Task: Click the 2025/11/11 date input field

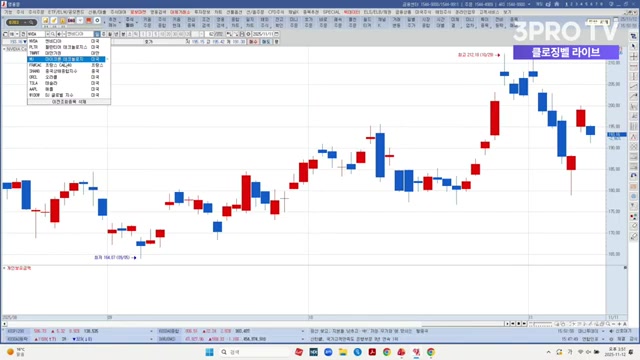Action: [x=263, y=34]
